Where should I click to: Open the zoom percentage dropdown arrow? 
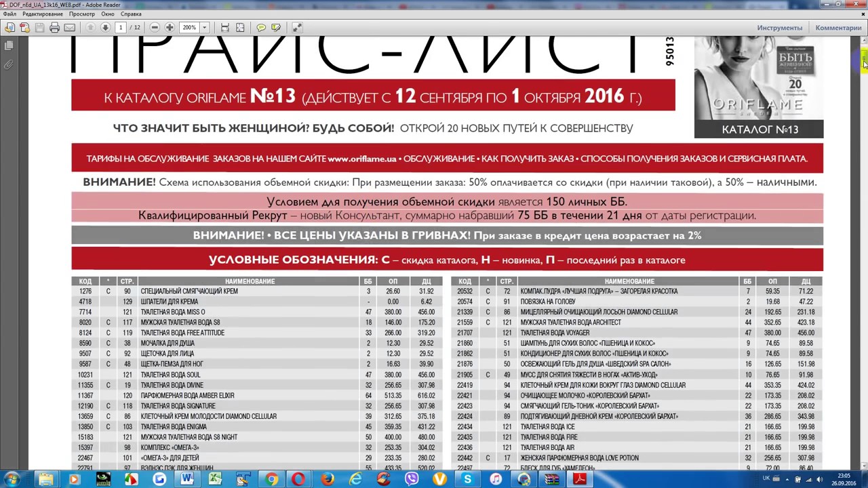204,28
